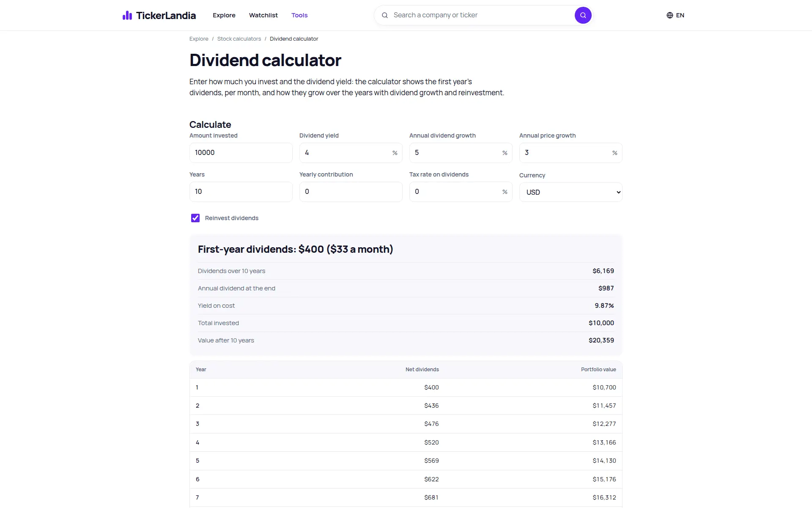Click the Annual price growth input field
The image size is (812, 508).
[571, 153]
